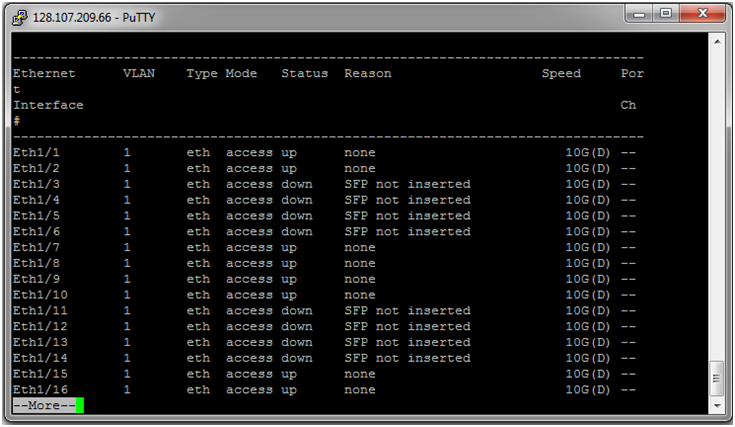Click Eth1/16 in the last row
735x427 pixels.
click(x=40, y=390)
